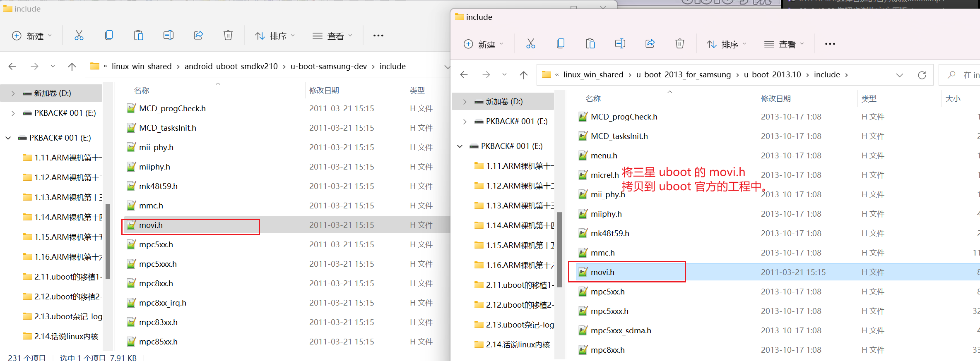Click Copy icon in left Explorer window
Image resolution: width=980 pixels, height=361 pixels.
[x=109, y=36]
